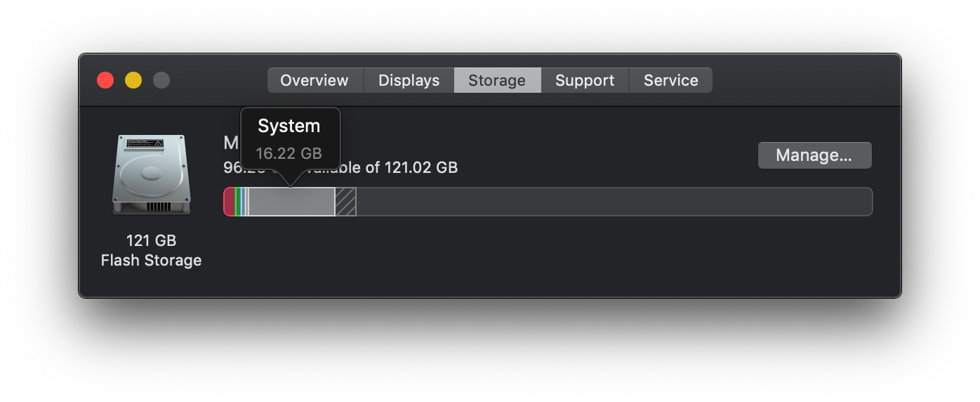980x402 pixels.
Task: Select the Storage tab
Action: 497,80
